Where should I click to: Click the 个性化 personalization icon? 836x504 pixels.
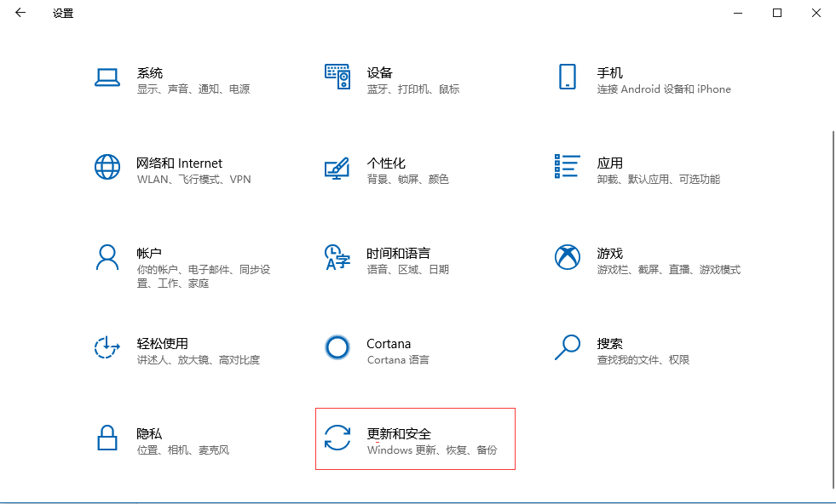click(x=337, y=167)
